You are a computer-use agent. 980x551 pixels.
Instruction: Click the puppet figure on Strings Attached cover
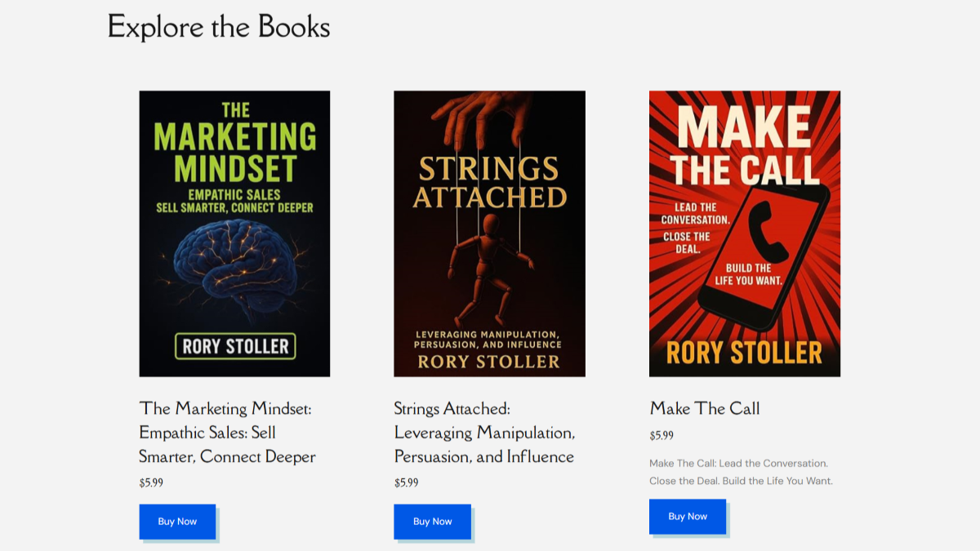492,265
